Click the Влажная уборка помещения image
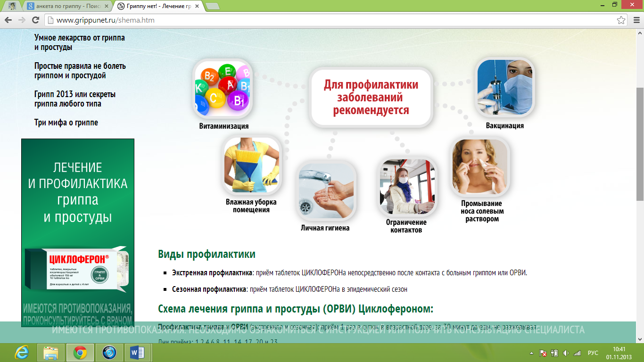Screen dimensions: 644x362 pos(252,165)
